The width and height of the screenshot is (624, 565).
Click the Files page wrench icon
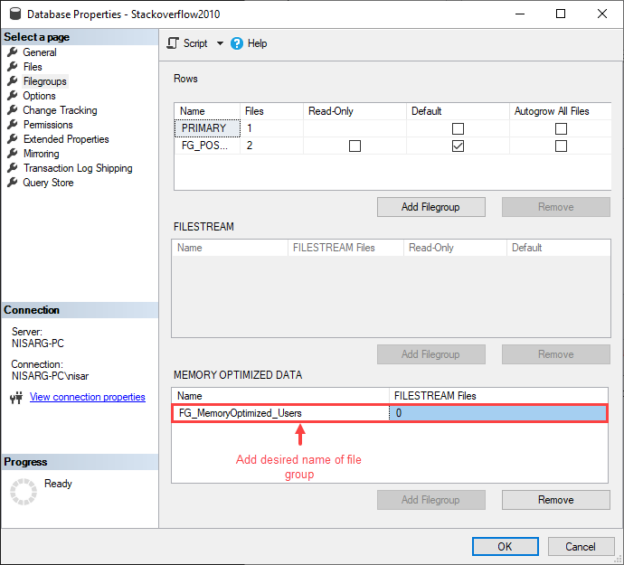coord(12,67)
